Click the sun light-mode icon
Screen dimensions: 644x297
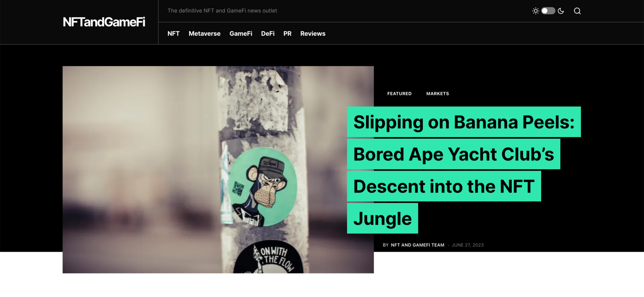(536, 11)
